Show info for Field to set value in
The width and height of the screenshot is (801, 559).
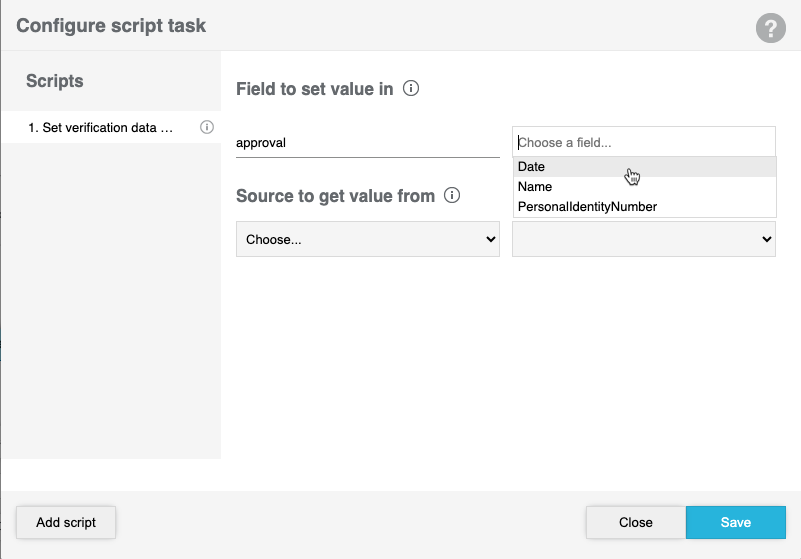pos(411,88)
